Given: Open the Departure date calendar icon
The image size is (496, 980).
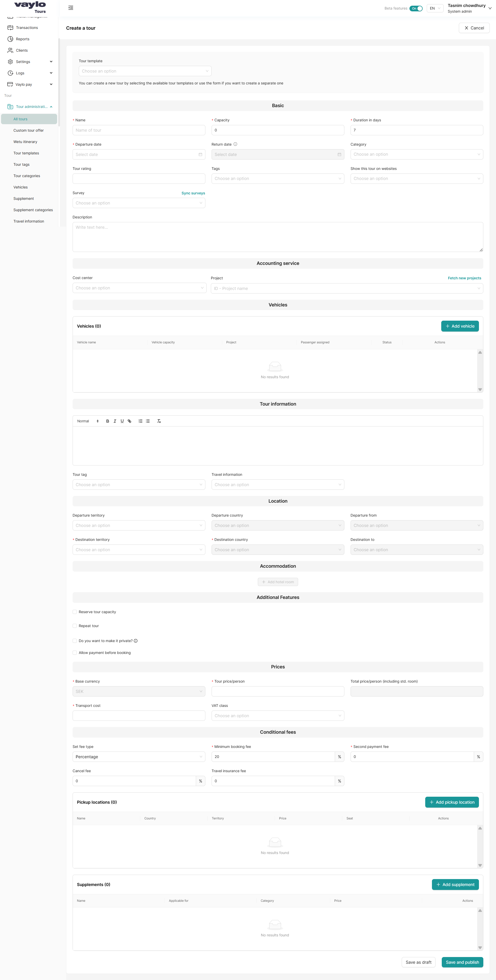Looking at the screenshot, I should tap(201, 154).
